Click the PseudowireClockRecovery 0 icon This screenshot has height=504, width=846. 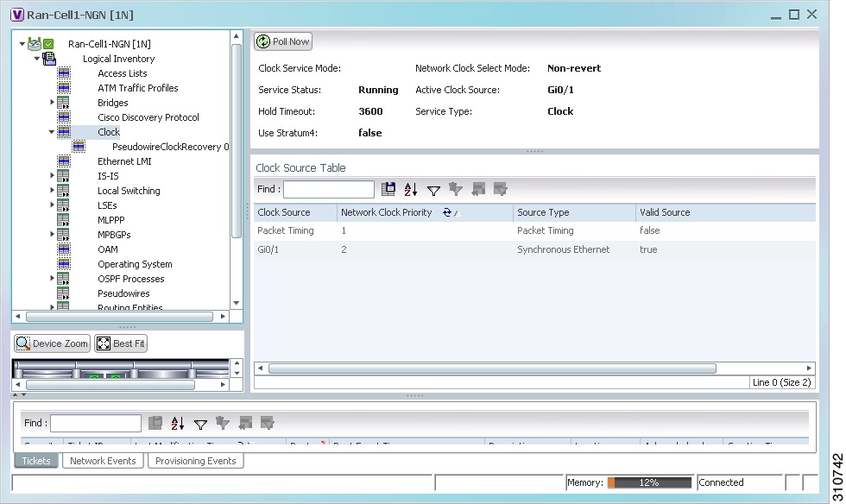point(79,146)
